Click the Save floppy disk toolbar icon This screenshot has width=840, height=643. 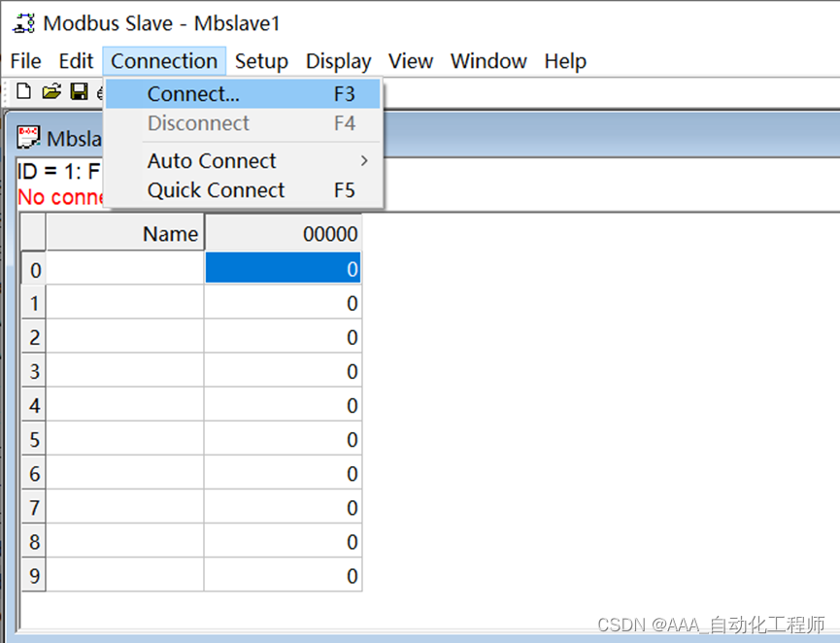click(x=80, y=91)
